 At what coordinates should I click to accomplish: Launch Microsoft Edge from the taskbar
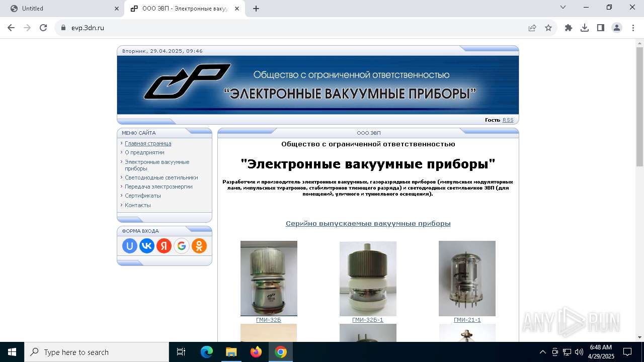pos(207,352)
